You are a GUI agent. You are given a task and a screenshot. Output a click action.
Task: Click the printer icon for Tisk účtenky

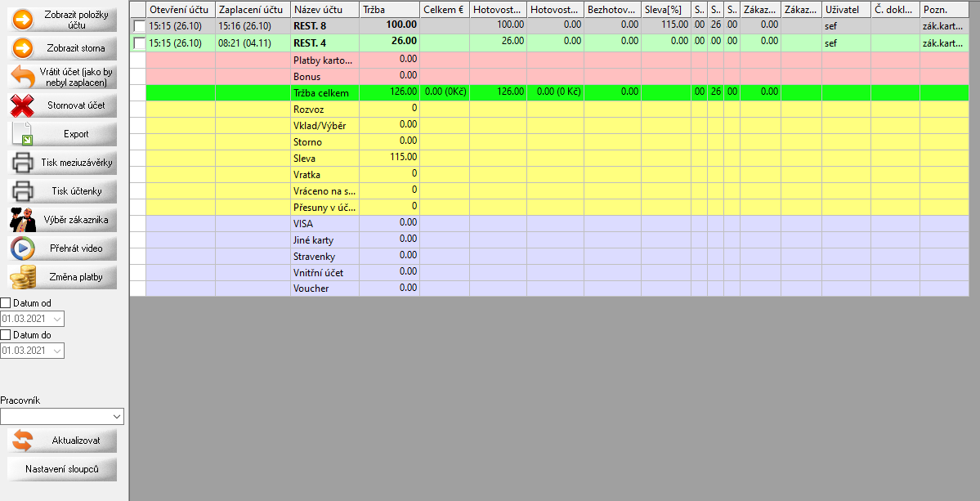click(24, 191)
